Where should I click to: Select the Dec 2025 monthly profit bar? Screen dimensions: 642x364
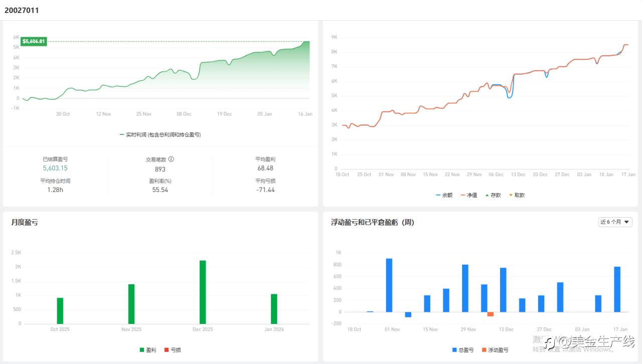tap(203, 292)
